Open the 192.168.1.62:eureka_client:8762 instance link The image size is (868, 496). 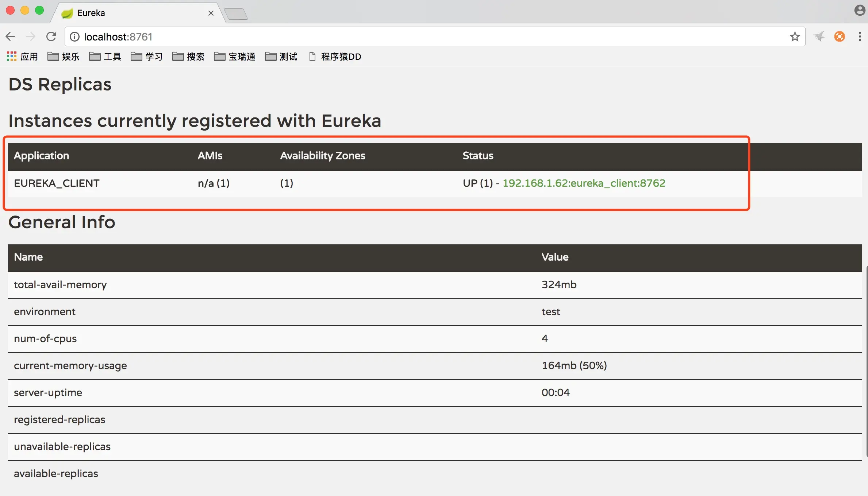(x=584, y=183)
